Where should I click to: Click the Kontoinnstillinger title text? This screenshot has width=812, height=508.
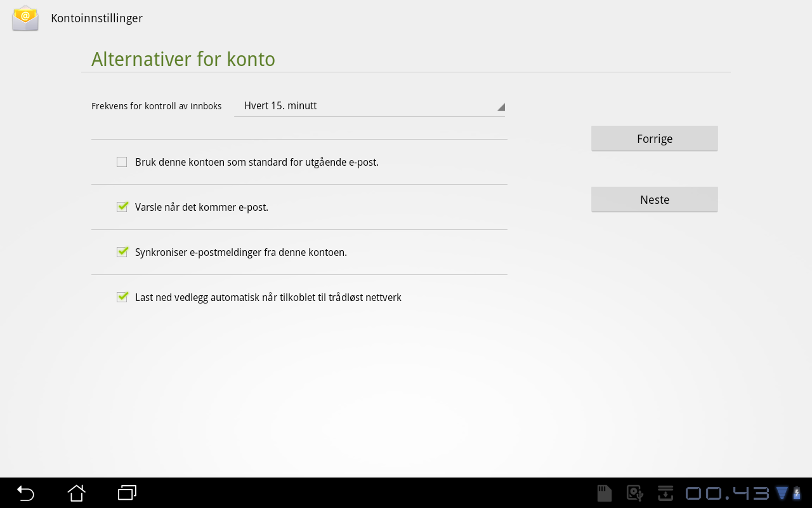(x=96, y=18)
